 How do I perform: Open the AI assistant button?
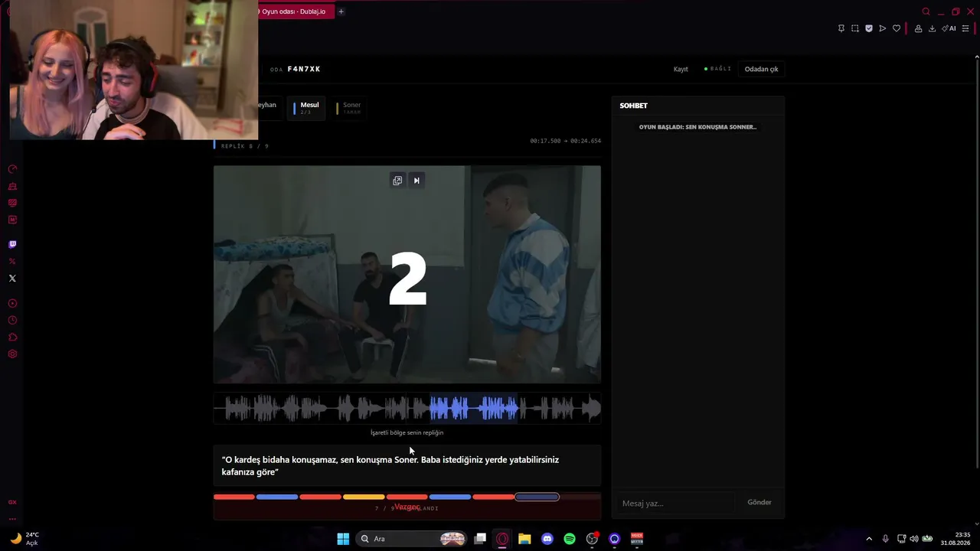pos(949,28)
